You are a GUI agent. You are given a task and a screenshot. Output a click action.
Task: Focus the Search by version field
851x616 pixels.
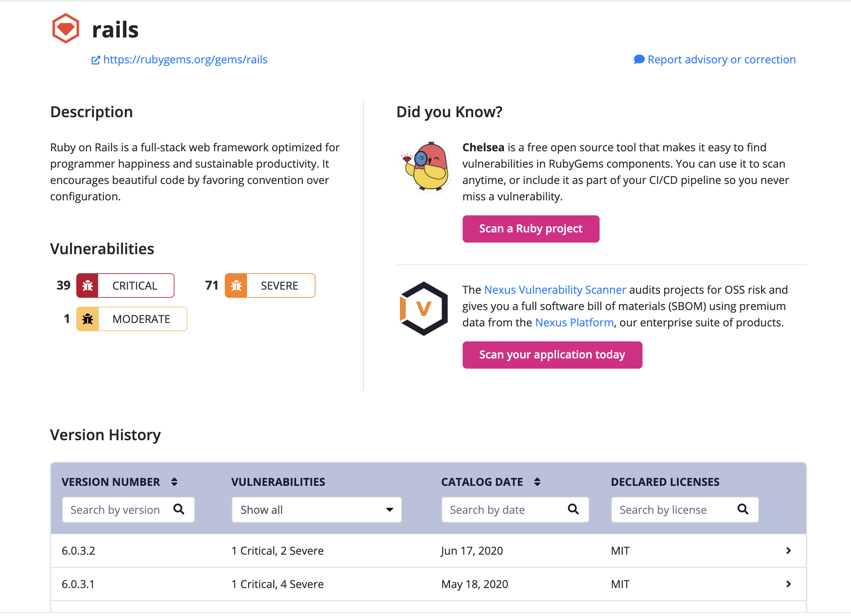click(115, 510)
